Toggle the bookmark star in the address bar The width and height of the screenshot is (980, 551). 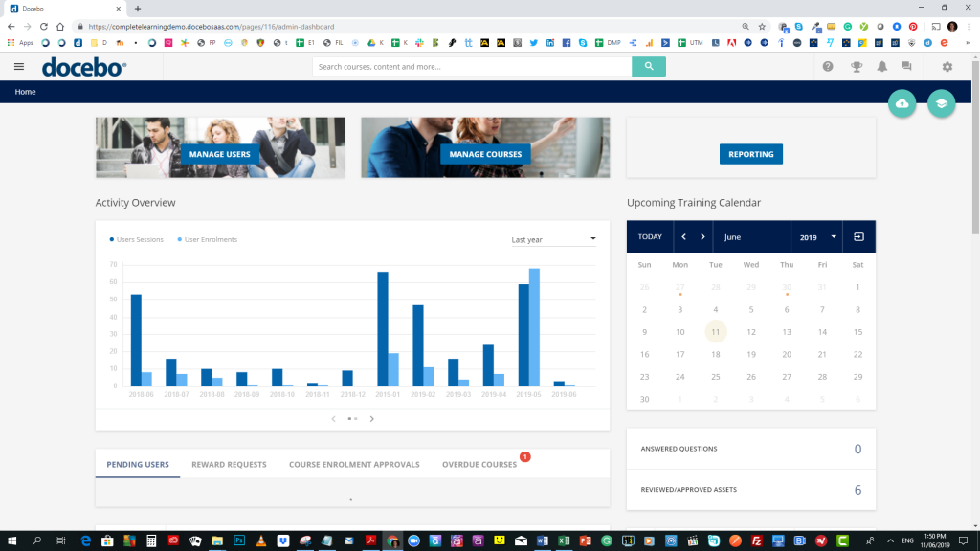(761, 28)
